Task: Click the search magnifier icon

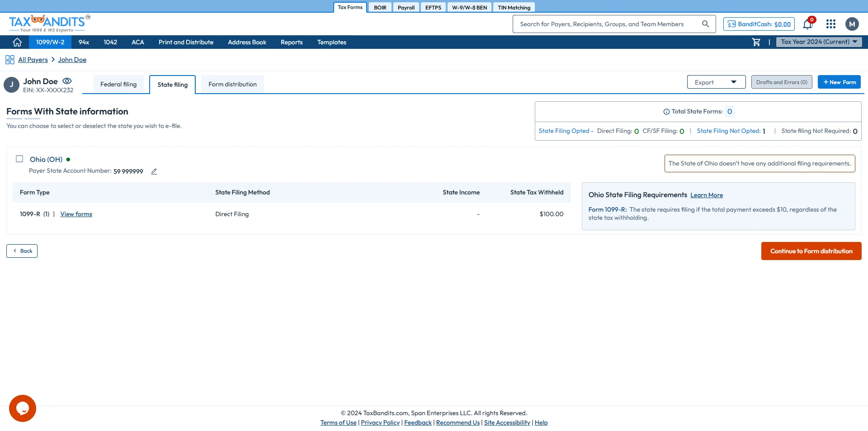Action: point(705,24)
